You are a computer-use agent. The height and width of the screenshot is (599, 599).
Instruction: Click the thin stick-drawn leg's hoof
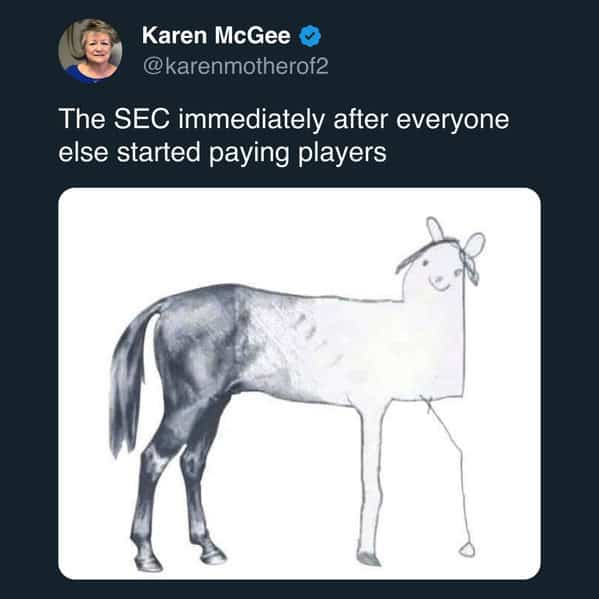click(467, 550)
